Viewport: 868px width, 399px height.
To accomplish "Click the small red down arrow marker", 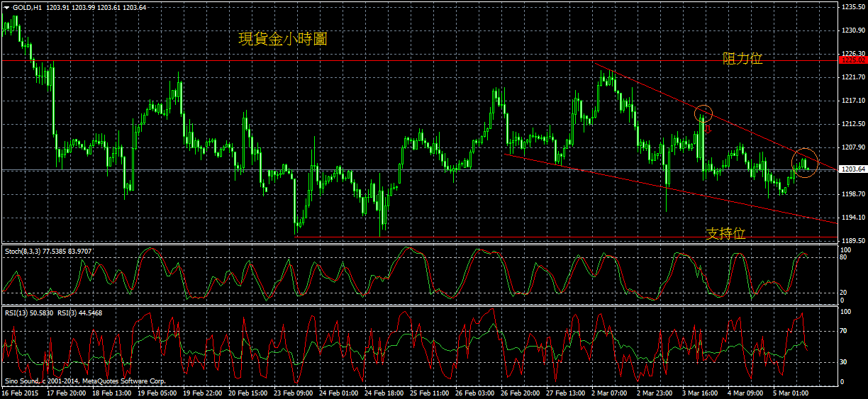I will [707, 129].
